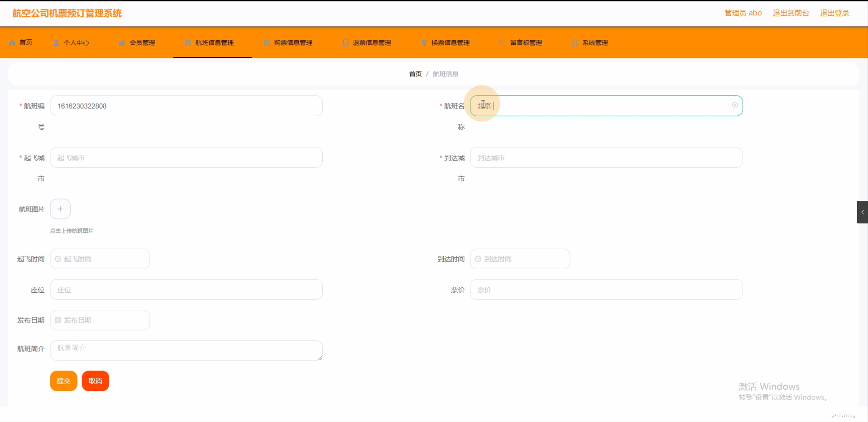Click the list icon for 航班信息管理
Screen dimensions: 868x422
click(x=187, y=43)
